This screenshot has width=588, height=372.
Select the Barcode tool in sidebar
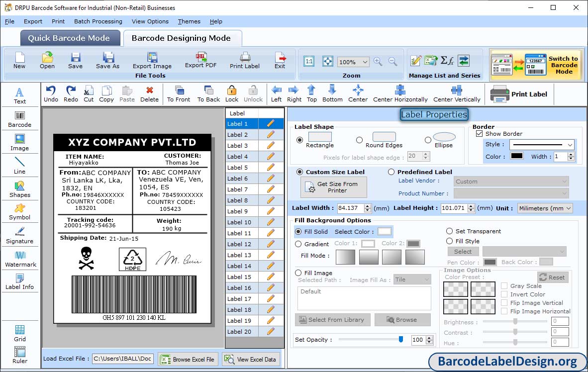(x=19, y=119)
